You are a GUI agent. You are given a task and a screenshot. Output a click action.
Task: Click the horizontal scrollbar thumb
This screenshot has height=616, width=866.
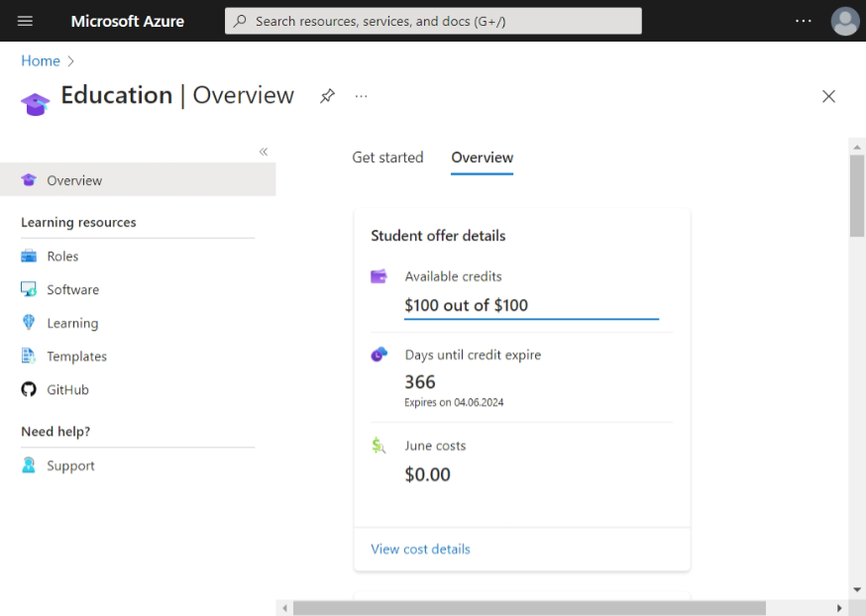click(x=529, y=608)
